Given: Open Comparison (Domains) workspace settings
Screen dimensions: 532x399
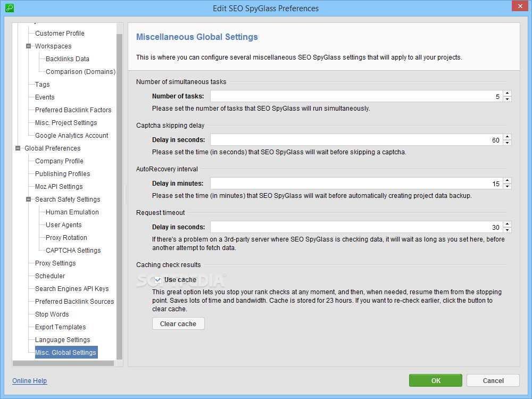Looking at the screenshot, I should 81,72.
